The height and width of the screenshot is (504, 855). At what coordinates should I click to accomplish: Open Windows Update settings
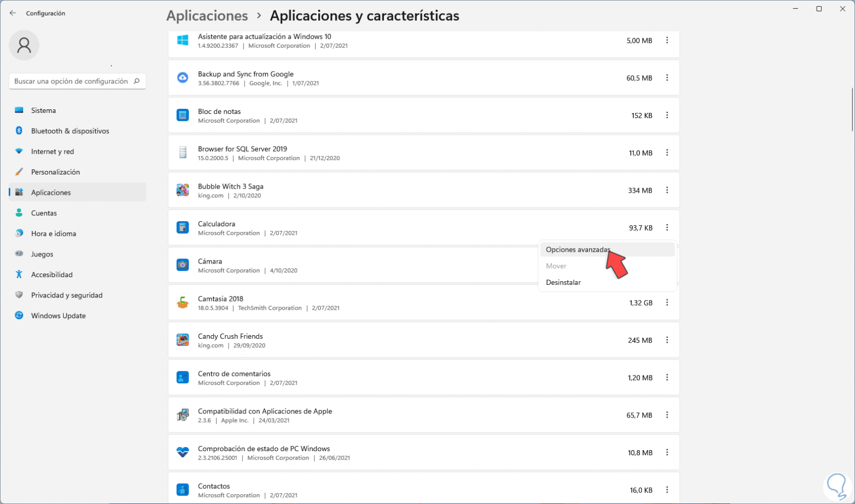(77, 315)
